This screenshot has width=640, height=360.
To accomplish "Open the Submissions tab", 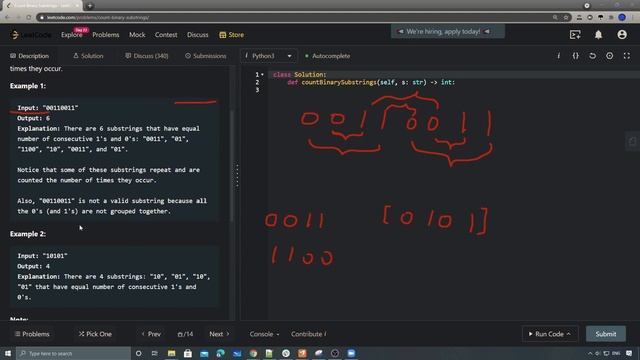I will pyautogui.click(x=206, y=56).
